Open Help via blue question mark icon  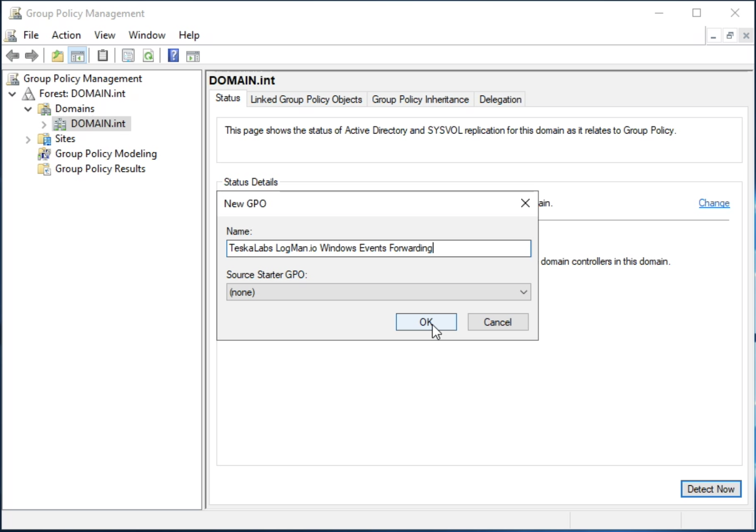[173, 56]
